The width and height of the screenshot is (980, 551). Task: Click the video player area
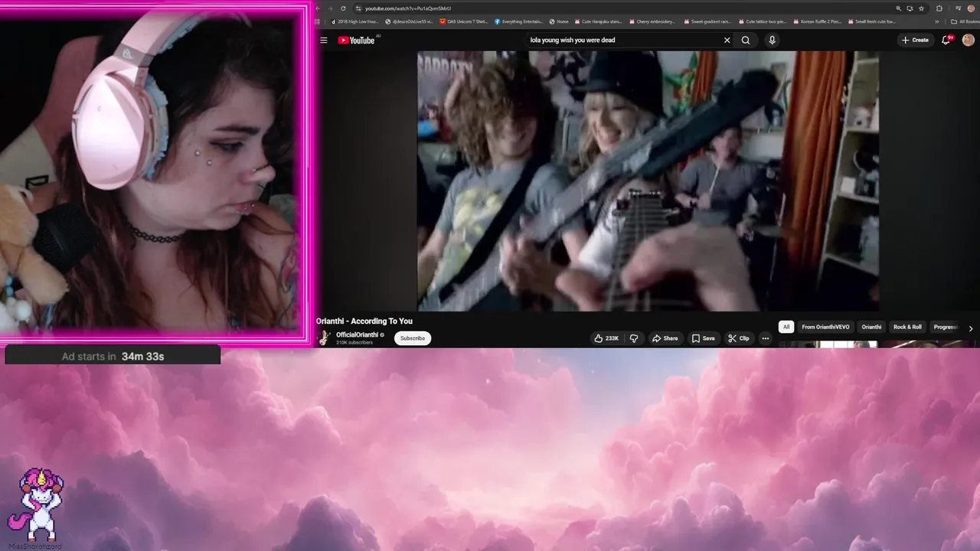point(648,181)
